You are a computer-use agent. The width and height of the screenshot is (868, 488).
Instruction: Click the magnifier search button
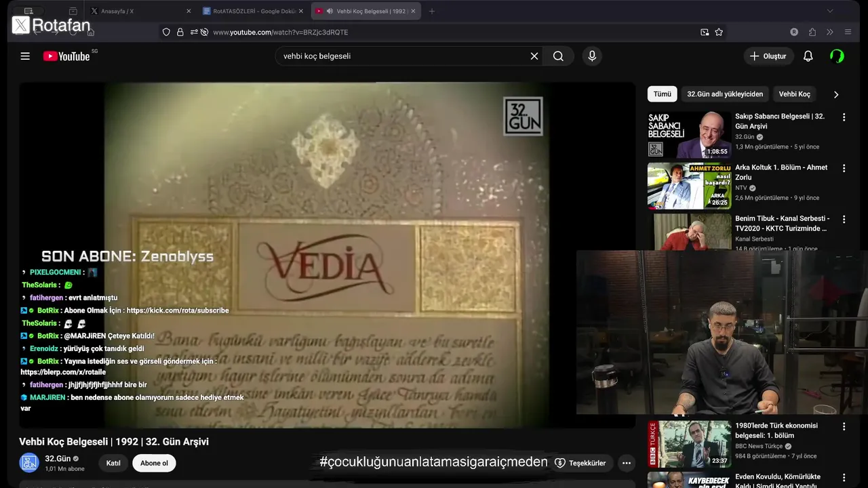pos(558,56)
